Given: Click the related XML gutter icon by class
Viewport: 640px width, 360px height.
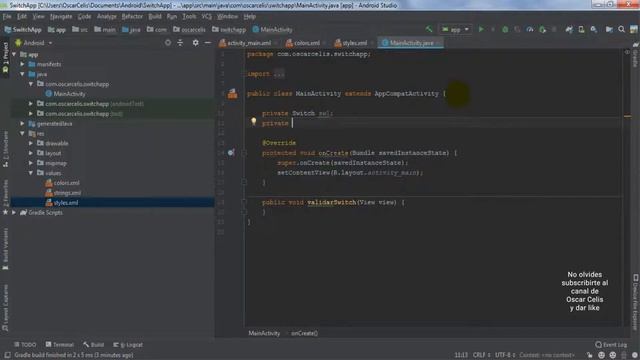Looking at the screenshot, I should click(232, 94).
